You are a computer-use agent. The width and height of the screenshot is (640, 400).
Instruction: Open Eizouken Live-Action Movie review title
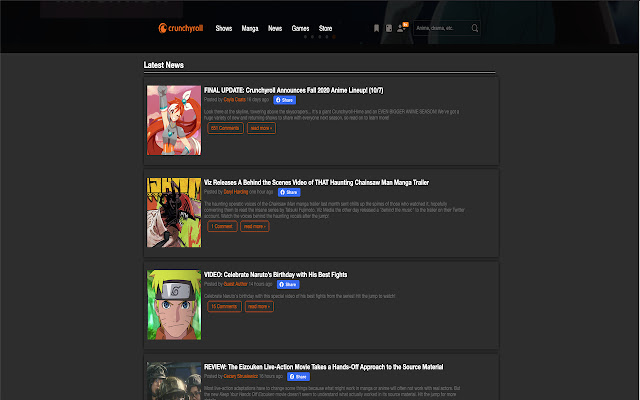tap(324, 367)
